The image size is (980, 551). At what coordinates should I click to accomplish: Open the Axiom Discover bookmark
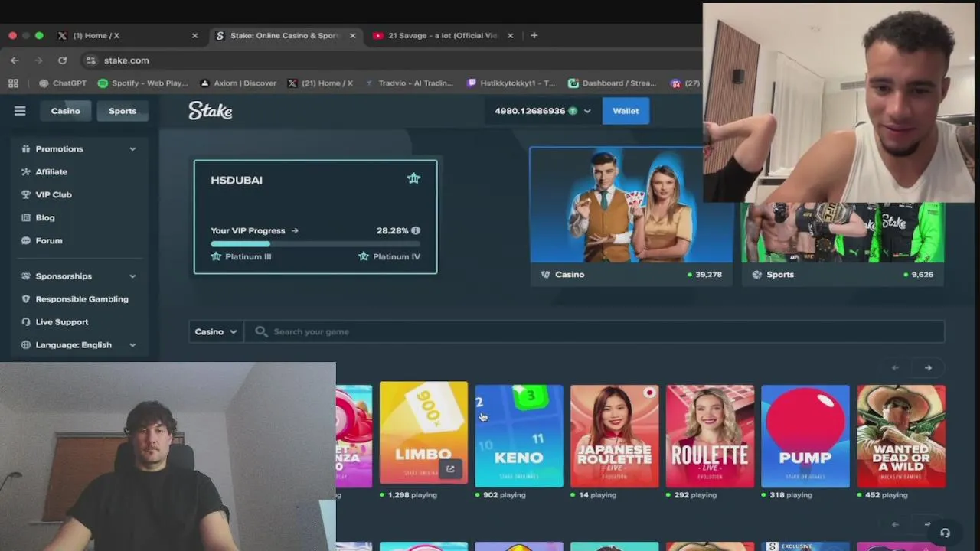(x=238, y=83)
